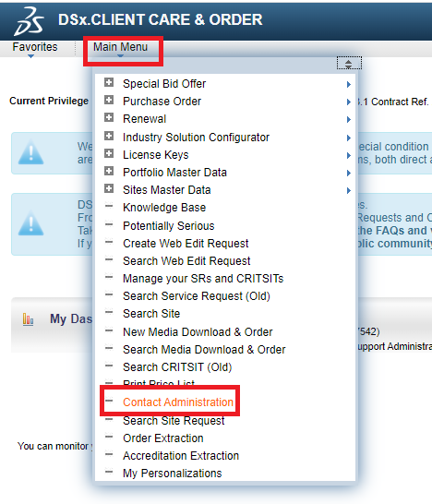The height and width of the screenshot is (504, 432).
Task: Open Accreditation Extraction
Action: [181, 456]
